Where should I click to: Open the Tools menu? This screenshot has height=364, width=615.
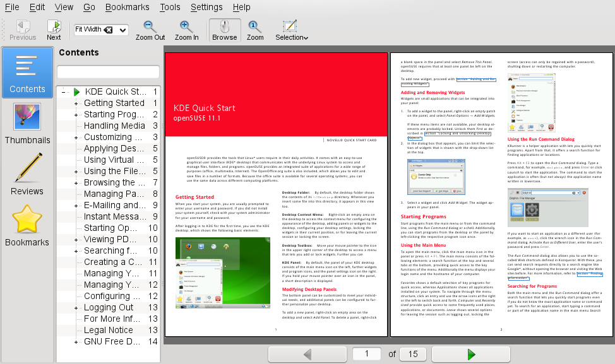170,7
